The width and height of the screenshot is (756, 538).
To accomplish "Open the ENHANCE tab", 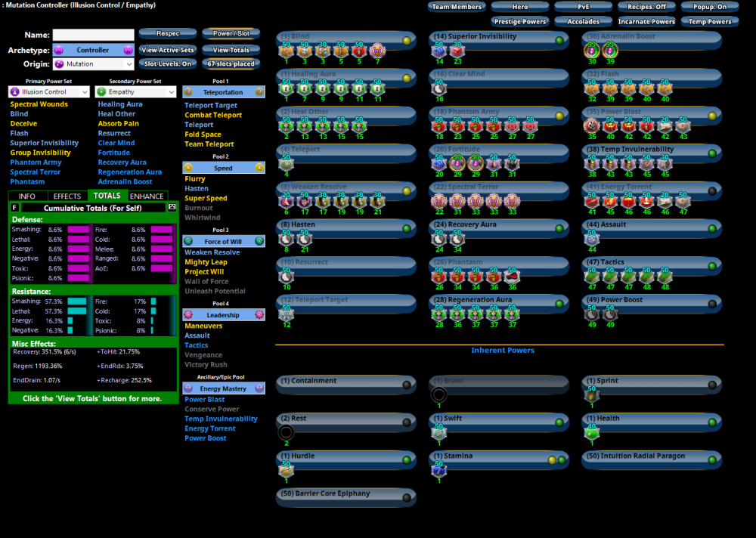I will click(147, 196).
